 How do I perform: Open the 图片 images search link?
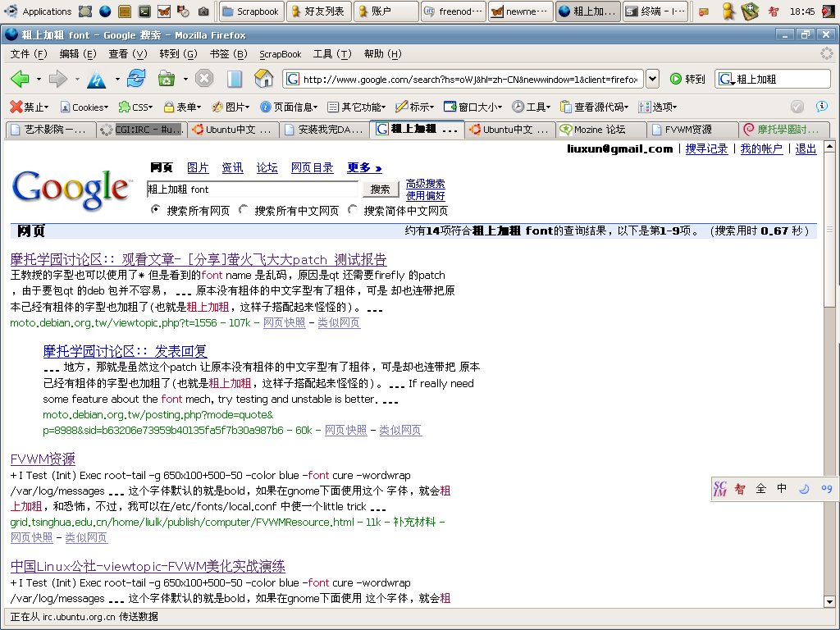click(198, 167)
